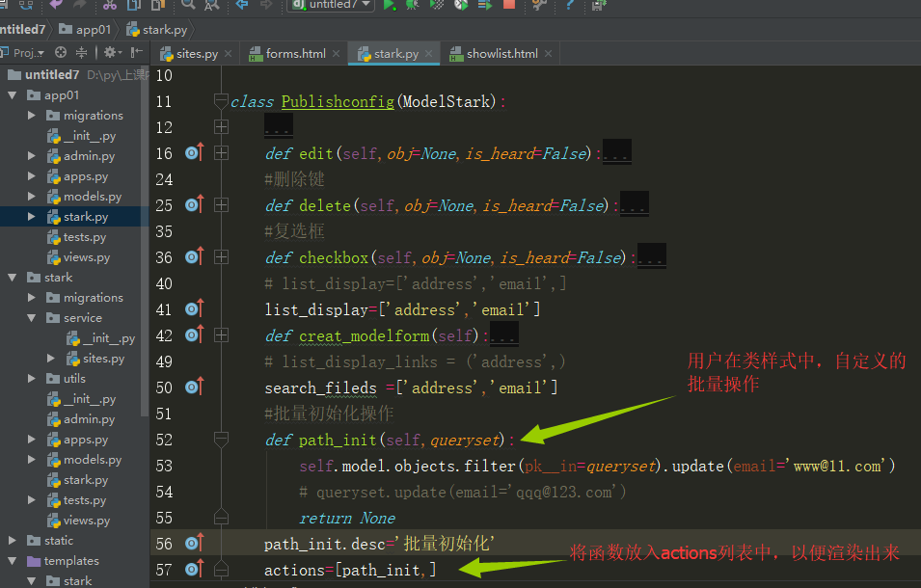This screenshot has width=921, height=588.
Task: Expand the folded edit method on line 16
Action: [222, 153]
